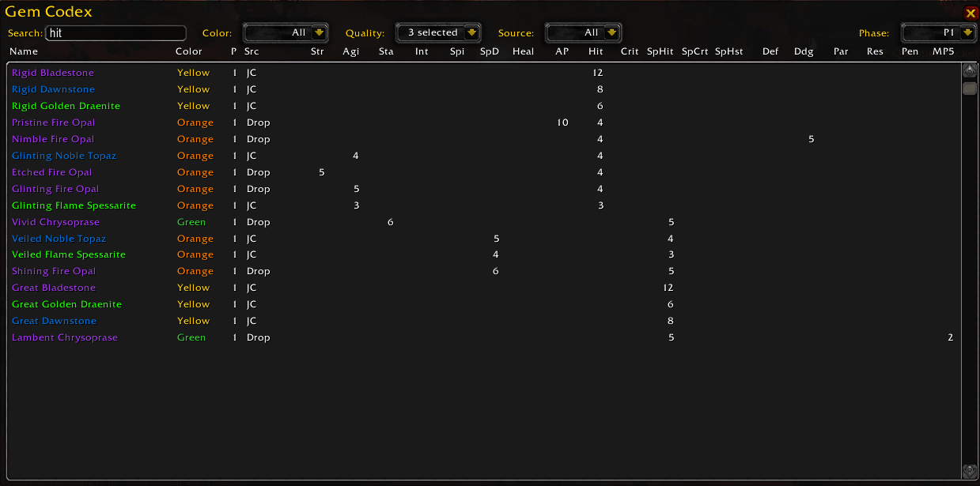Viewport: 980px width, 486px height.
Task: Sort by the Hit column header
Action: tap(596, 51)
